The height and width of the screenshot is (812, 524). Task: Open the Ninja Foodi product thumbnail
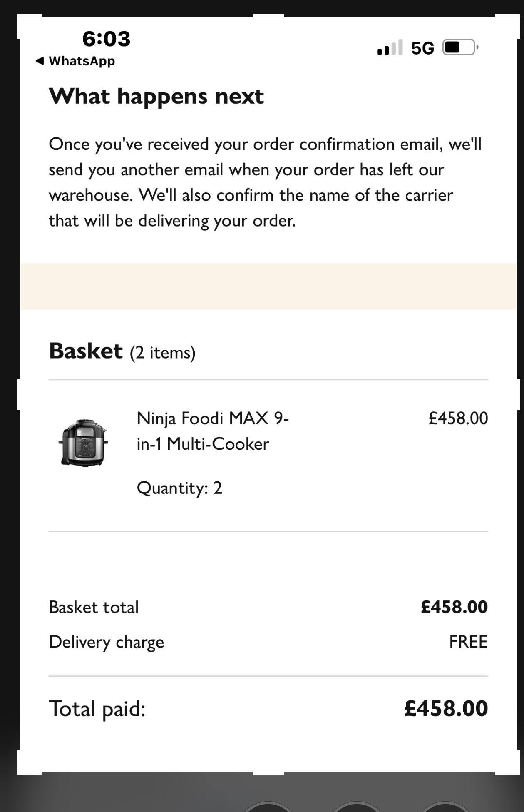(x=84, y=442)
